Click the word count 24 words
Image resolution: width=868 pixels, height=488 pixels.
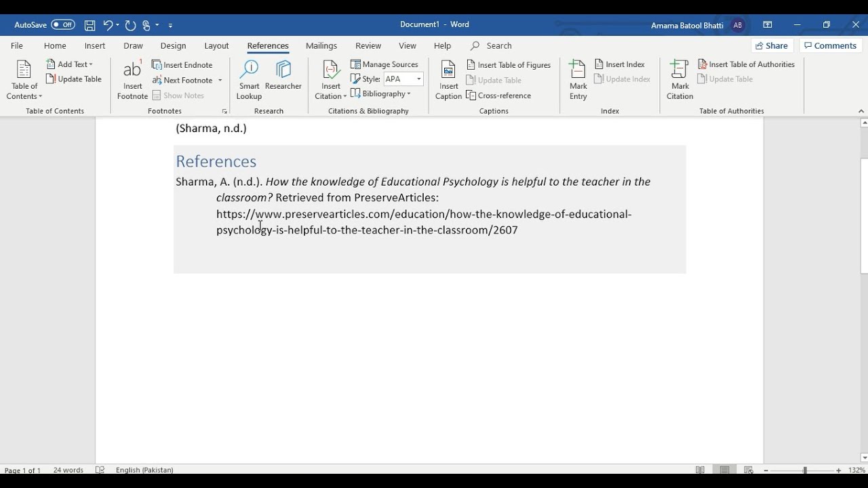tap(68, 470)
